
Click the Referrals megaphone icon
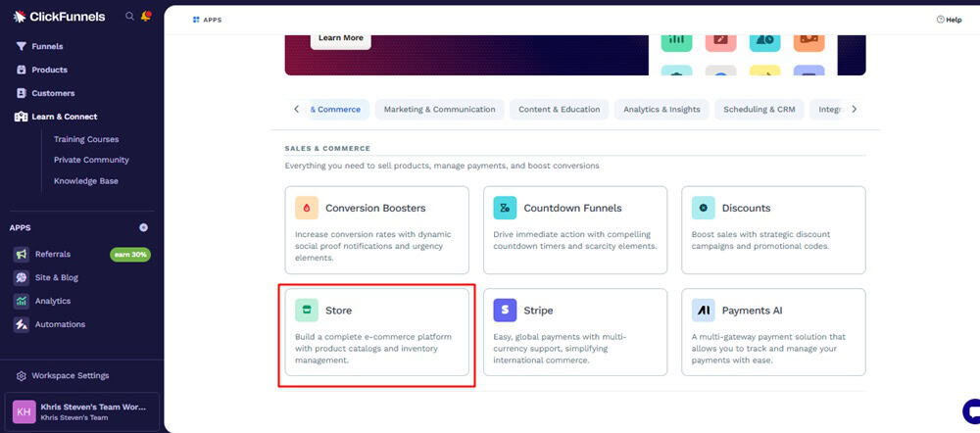pos(22,255)
